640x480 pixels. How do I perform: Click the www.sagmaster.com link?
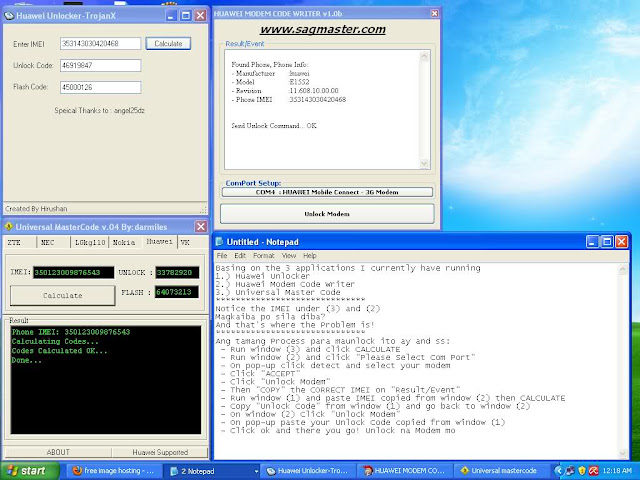click(x=322, y=29)
